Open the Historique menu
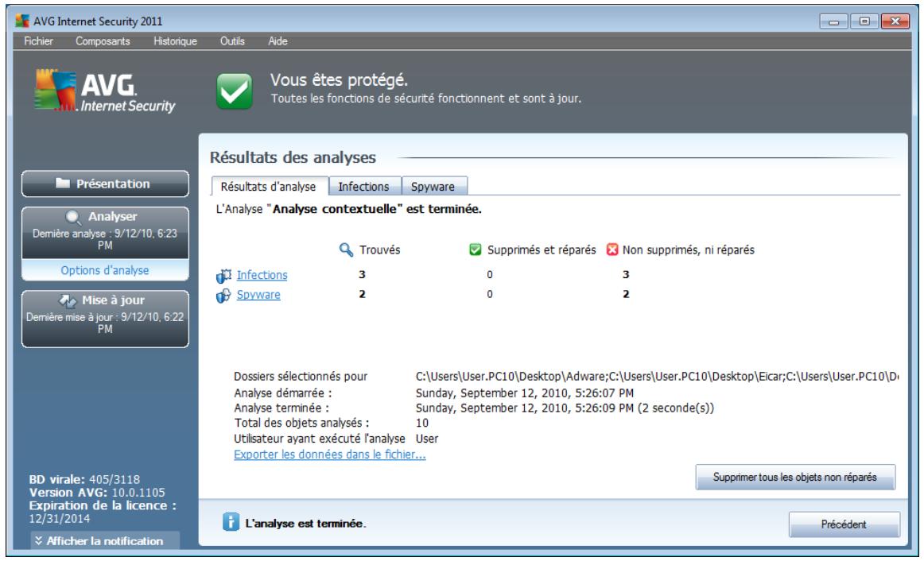The width and height of the screenshot is (924, 561). [175, 41]
